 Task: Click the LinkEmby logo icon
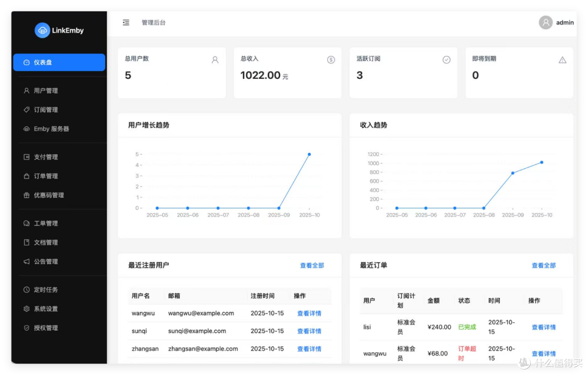[42, 30]
